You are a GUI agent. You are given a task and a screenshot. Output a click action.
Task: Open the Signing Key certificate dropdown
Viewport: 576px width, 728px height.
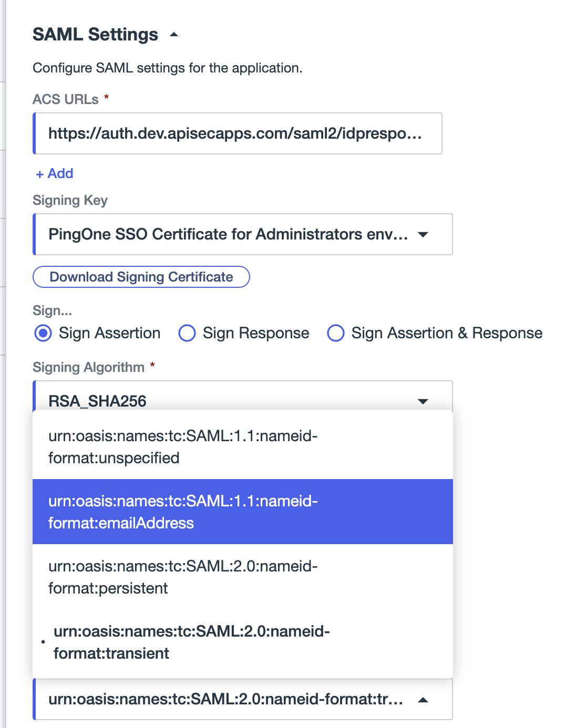click(x=228, y=234)
